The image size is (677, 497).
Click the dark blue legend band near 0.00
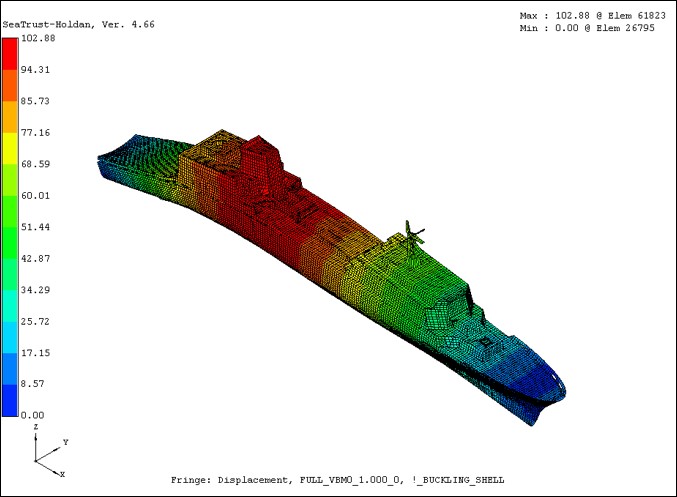point(10,400)
